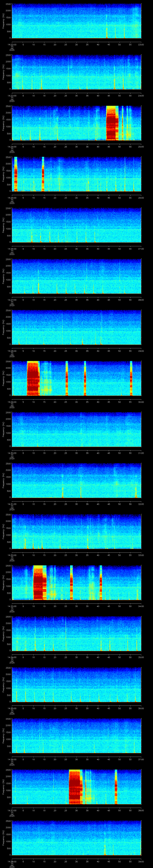Click the 14:26:00 start time label

pyautogui.click(x=12, y=249)
